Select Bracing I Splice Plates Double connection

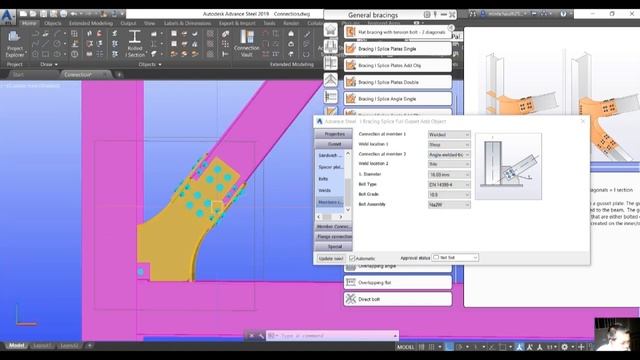398,82
